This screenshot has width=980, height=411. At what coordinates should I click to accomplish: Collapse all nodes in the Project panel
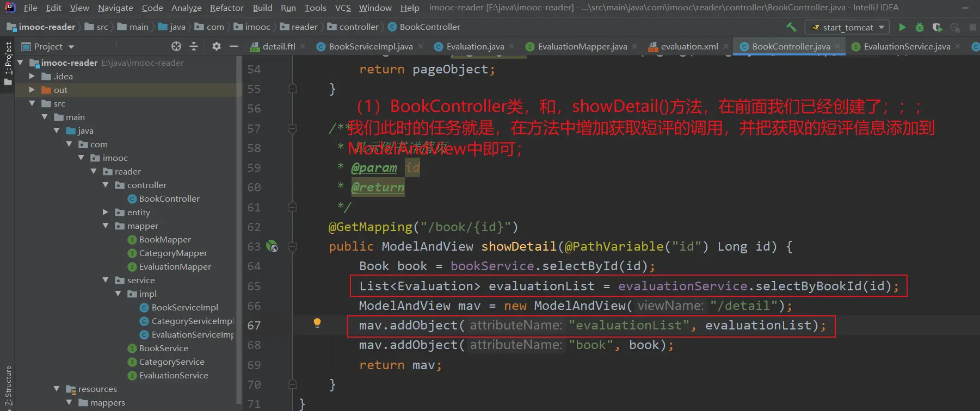pos(194,47)
